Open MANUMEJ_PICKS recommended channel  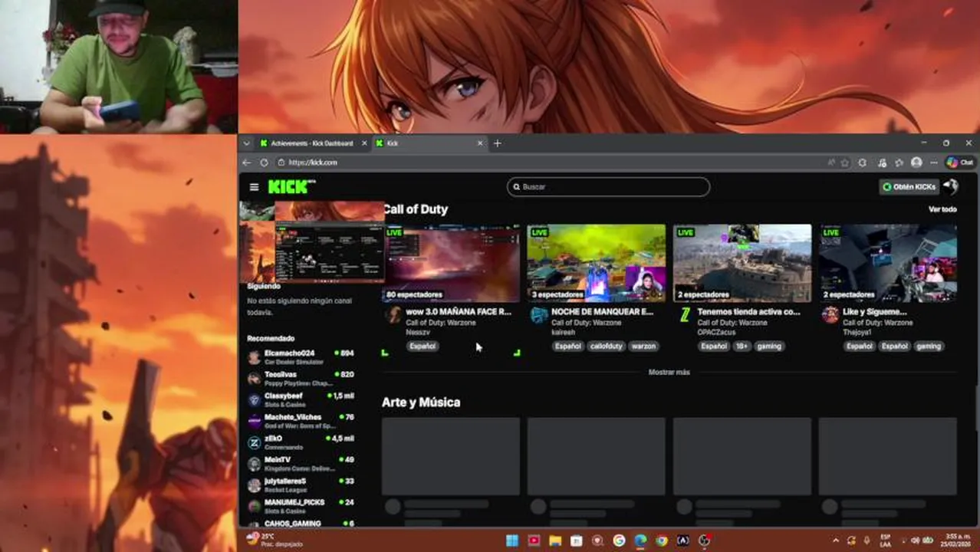tap(301, 506)
